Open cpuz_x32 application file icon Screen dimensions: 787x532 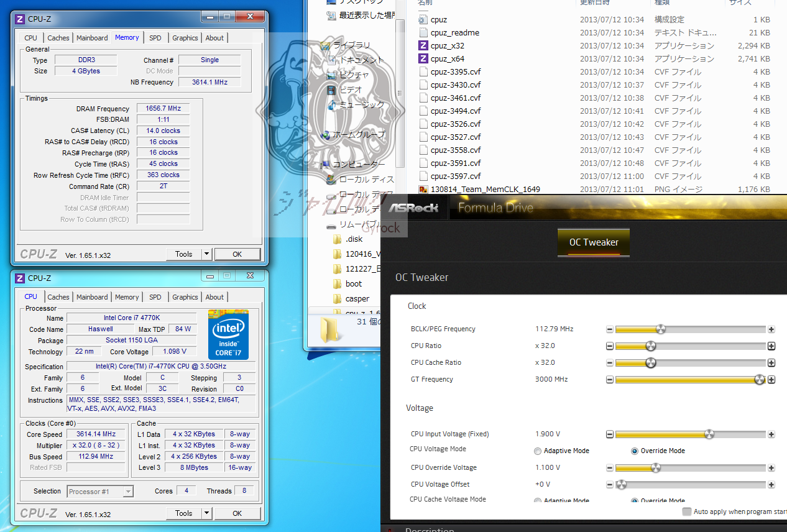(423, 45)
